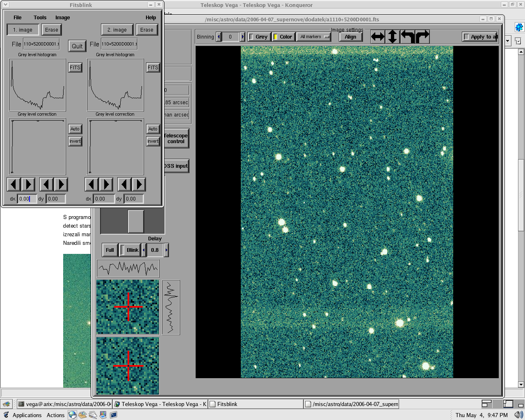Click Erase button for image 2
The width and height of the screenshot is (525, 420).
click(x=147, y=30)
